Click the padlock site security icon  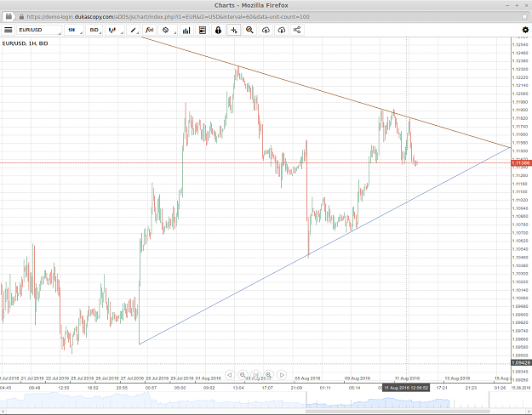21,17
